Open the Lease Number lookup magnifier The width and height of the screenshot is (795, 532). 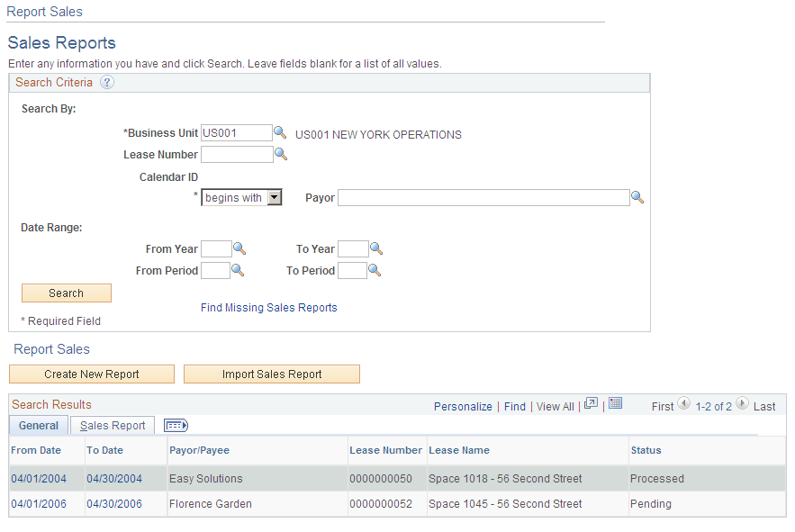pos(280,154)
